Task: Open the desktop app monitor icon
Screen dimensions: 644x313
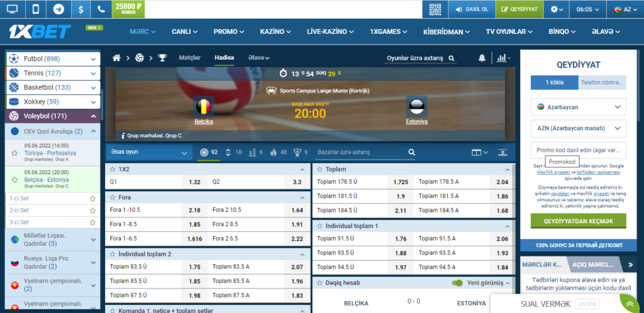Action: [13, 9]
